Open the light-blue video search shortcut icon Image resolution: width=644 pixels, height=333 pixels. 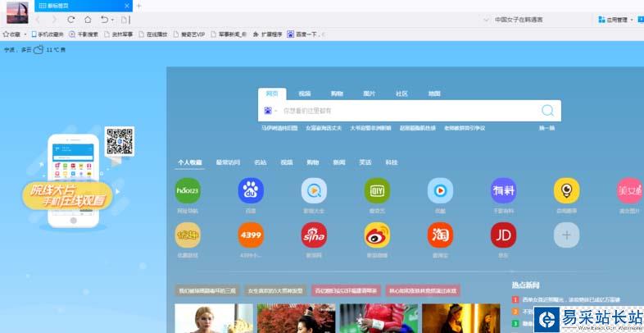pyautogui.click(x=314, y=190)
